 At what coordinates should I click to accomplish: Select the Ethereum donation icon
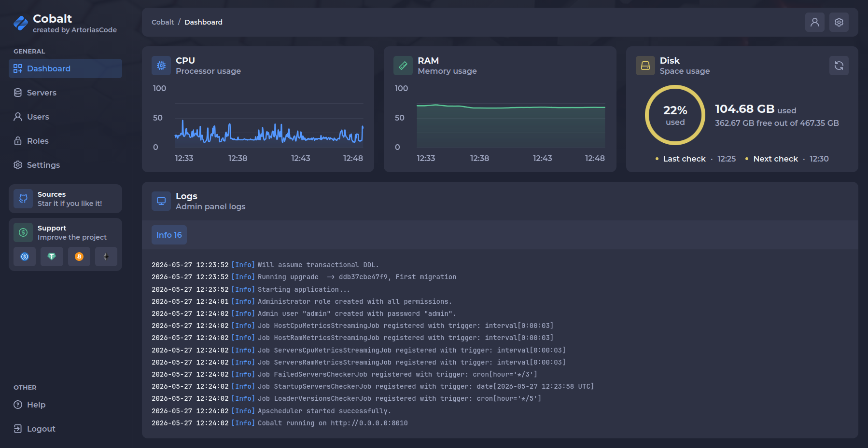click(106, 257)
